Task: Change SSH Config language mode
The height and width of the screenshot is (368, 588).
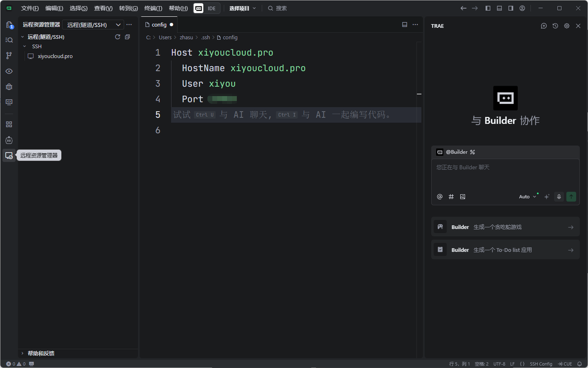Action: point(541,364)
